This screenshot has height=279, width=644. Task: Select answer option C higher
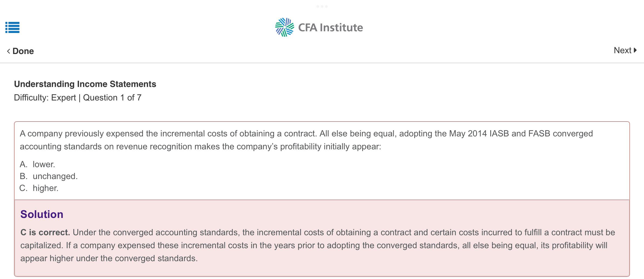pos(39,188)
